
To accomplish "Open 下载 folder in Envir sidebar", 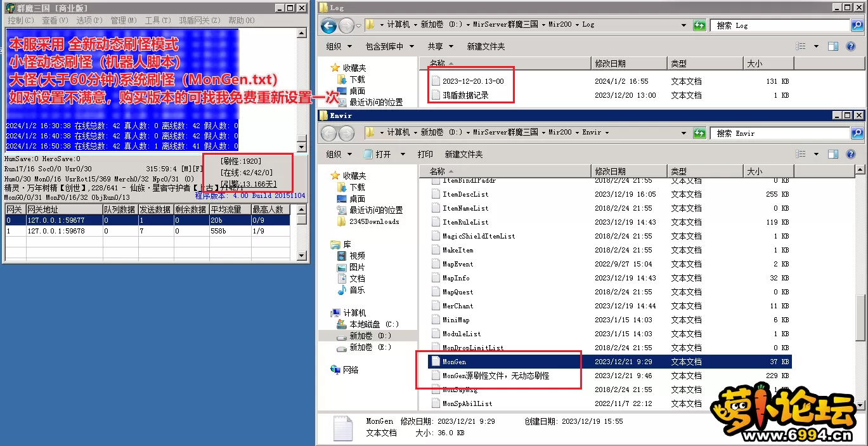I will coord(351,187).
